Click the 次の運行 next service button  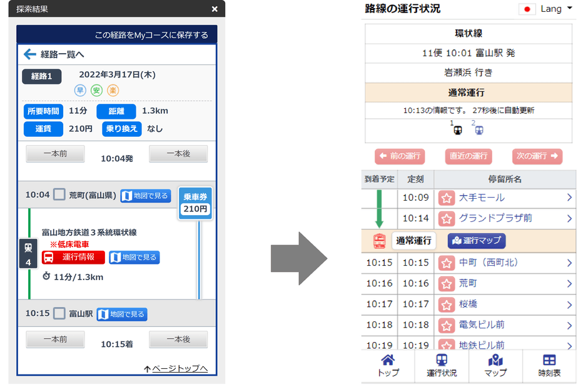point(537,157)
